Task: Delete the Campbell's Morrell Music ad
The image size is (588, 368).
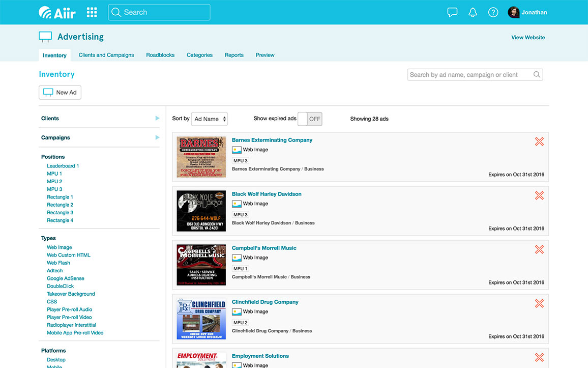Action: point(539,249)
